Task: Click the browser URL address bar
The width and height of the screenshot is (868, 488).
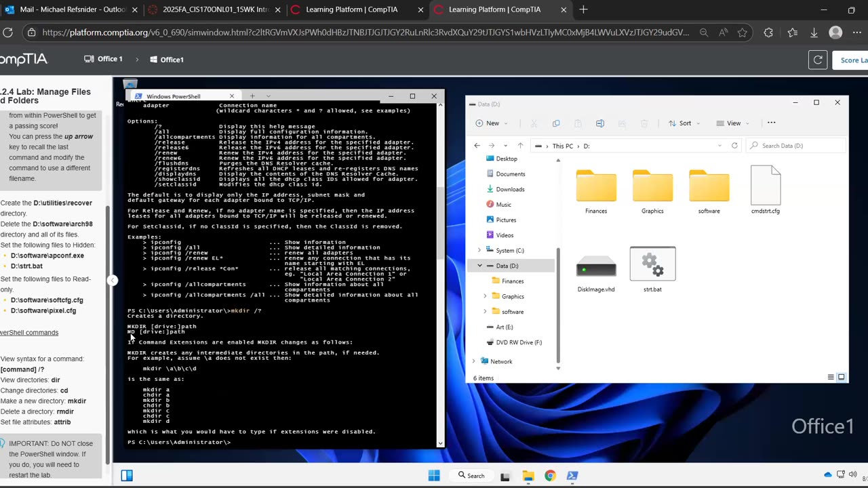Action: click(366, 32)
